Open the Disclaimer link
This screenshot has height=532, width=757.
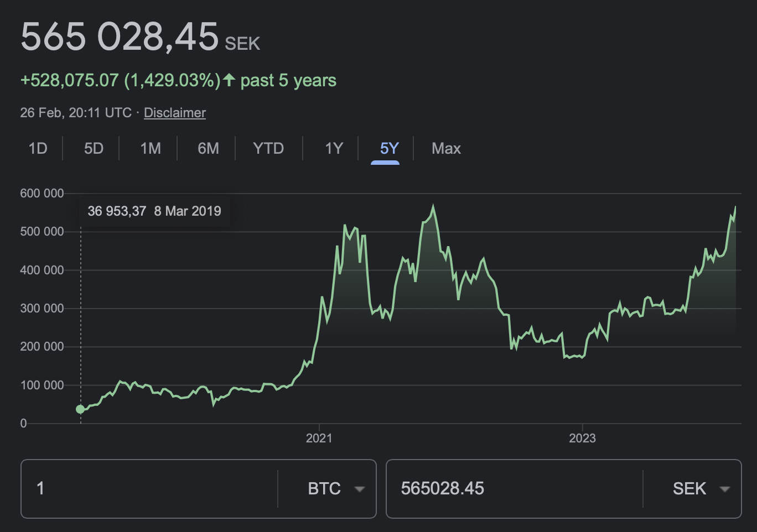point(174,112)
